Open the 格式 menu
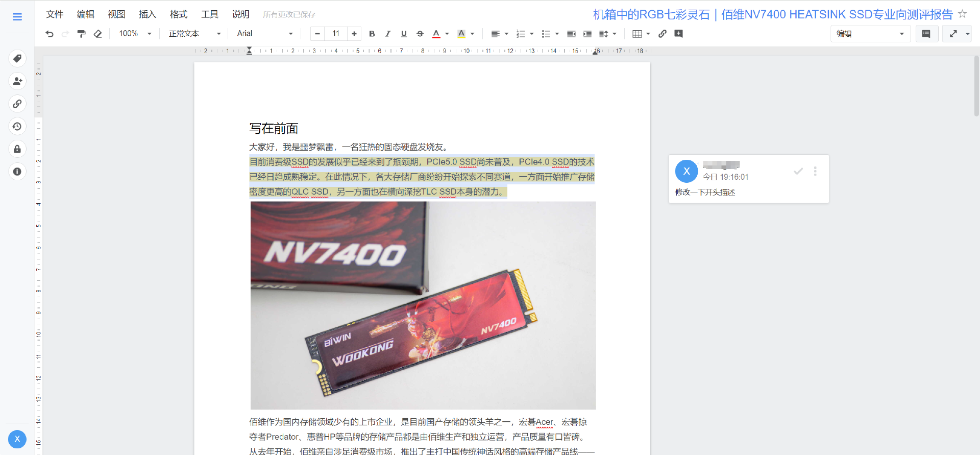This screenshot has width=980, height=455. coord(179,14)
